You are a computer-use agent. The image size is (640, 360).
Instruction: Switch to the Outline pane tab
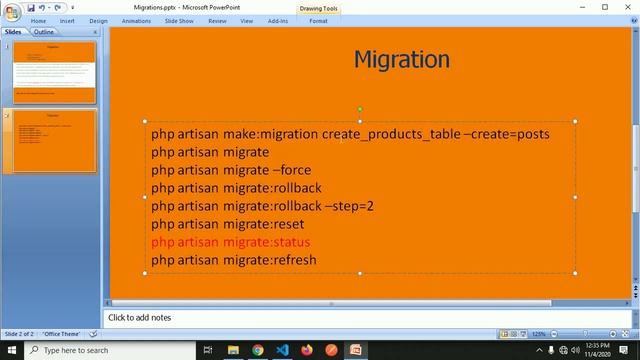[x=44, y=32]
